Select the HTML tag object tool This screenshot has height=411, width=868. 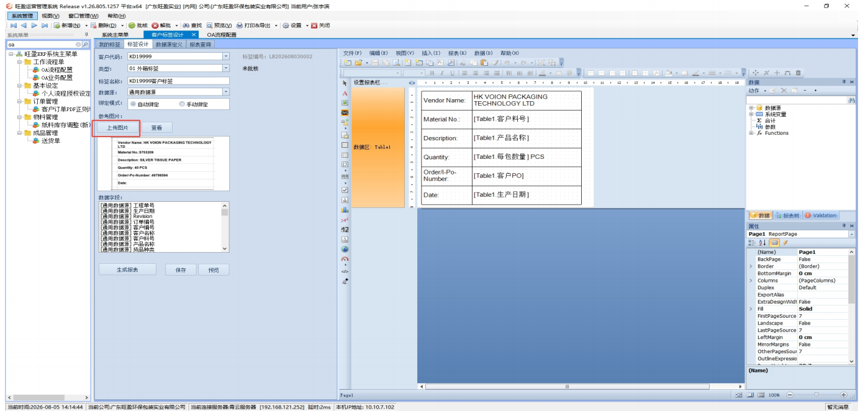click(x=345, y=271)
